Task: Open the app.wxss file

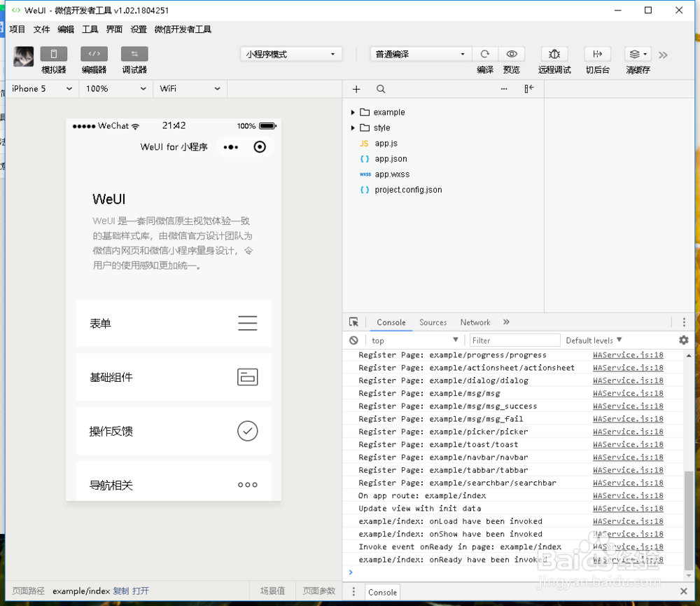Action: coord(392,174)
